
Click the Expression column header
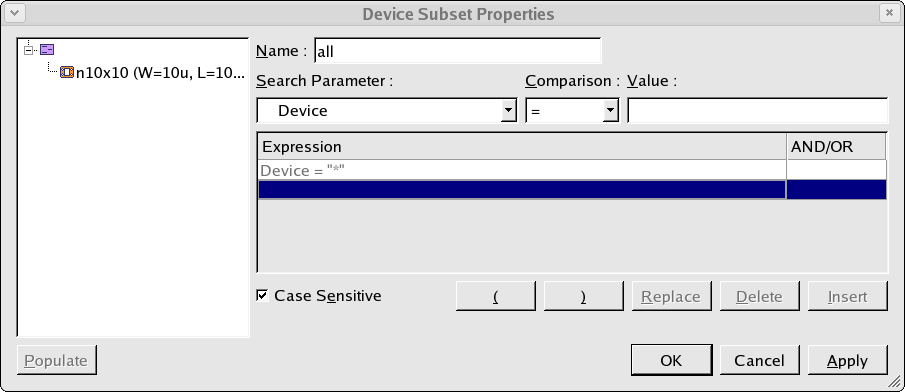click(522, 147)
